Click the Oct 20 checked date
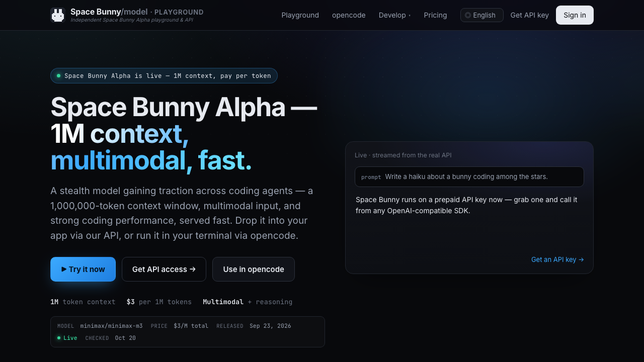This screenshot has height=362, width=644. [125, 338]
